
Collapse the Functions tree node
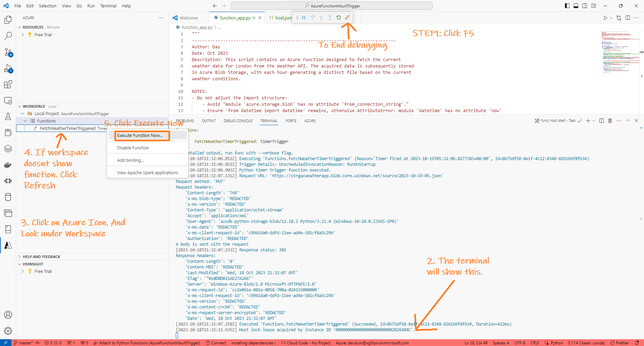coord(25,121)
